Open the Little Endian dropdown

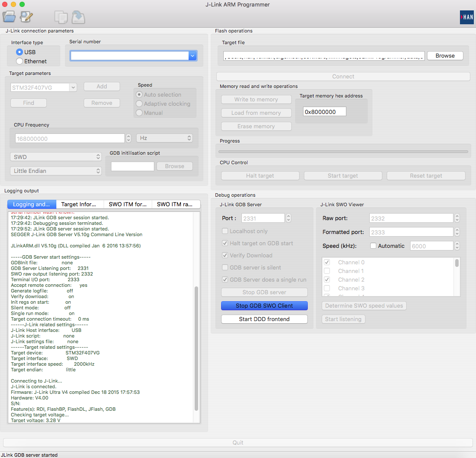coord(56,171)
